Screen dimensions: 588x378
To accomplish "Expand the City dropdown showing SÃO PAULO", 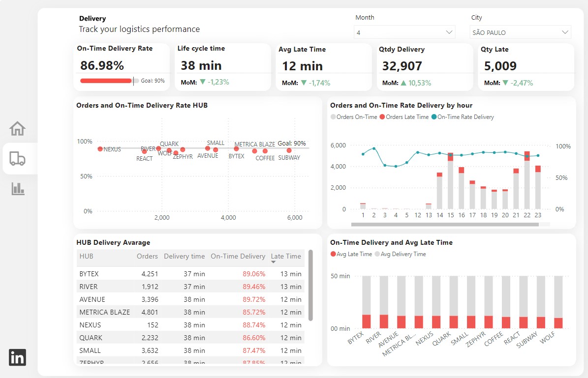I will pos(521,32).
